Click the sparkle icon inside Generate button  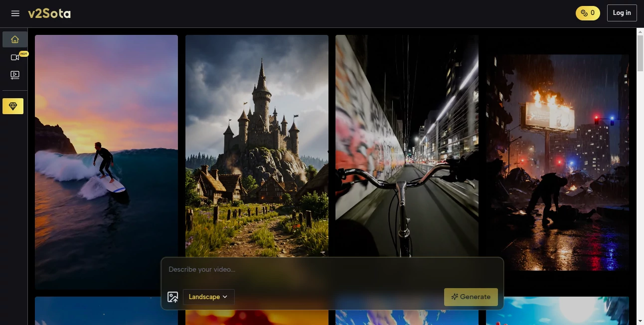click(454, 297)
